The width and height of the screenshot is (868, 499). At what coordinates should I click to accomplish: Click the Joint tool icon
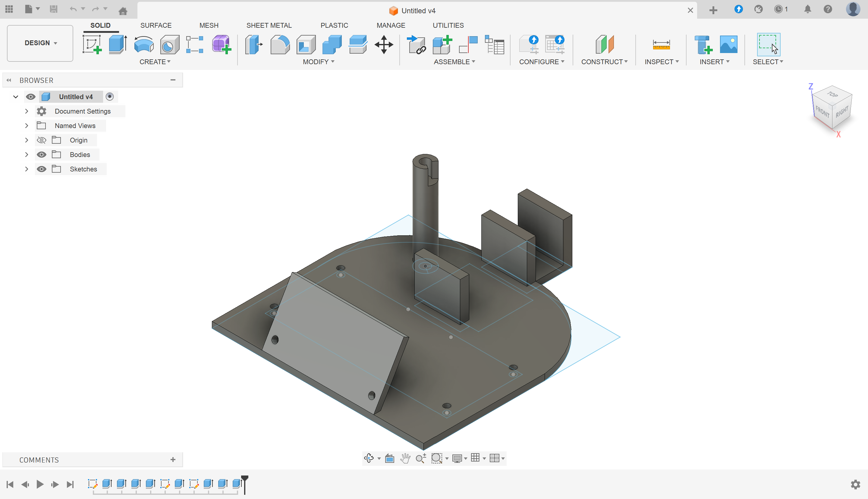click(x=468, y=45)
